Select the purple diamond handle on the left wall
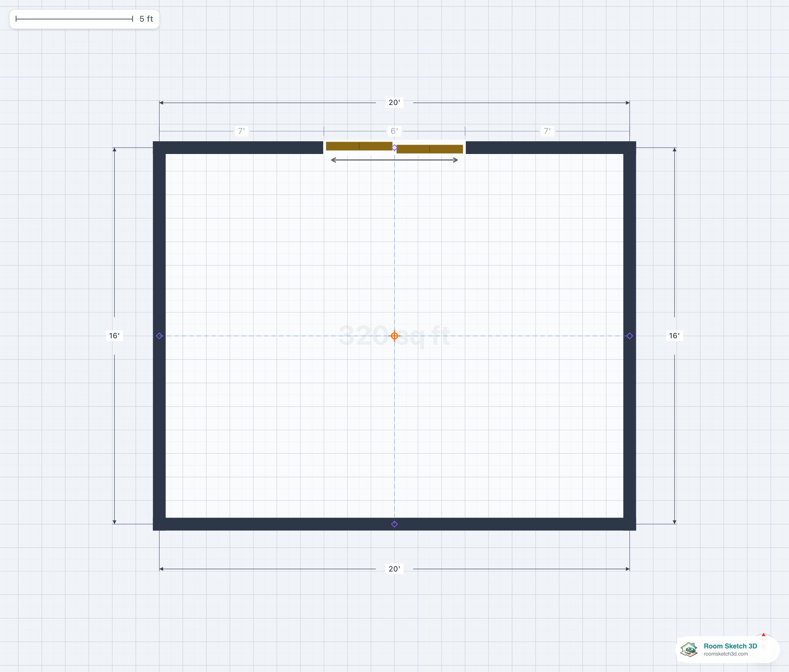Image resolution: width=789 pixels, height=672 pixels. point(159,336)
